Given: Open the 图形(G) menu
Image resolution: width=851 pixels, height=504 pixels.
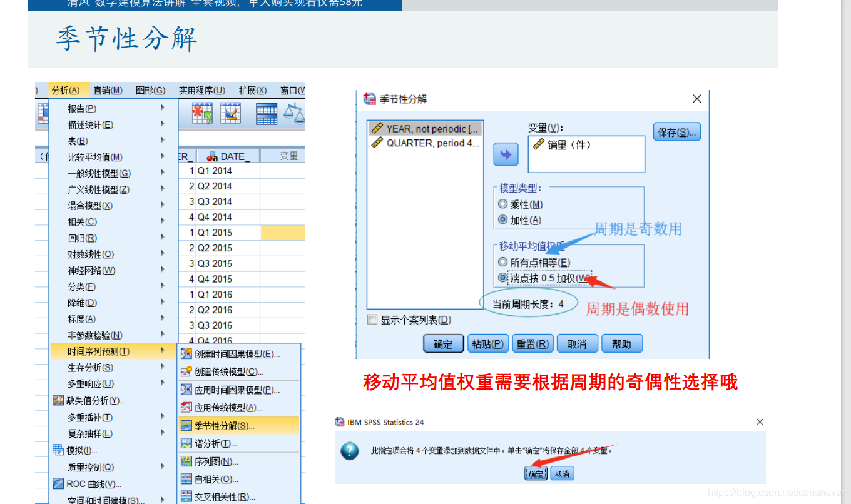Looking at the screenshot, I should [x=150, y=91].
